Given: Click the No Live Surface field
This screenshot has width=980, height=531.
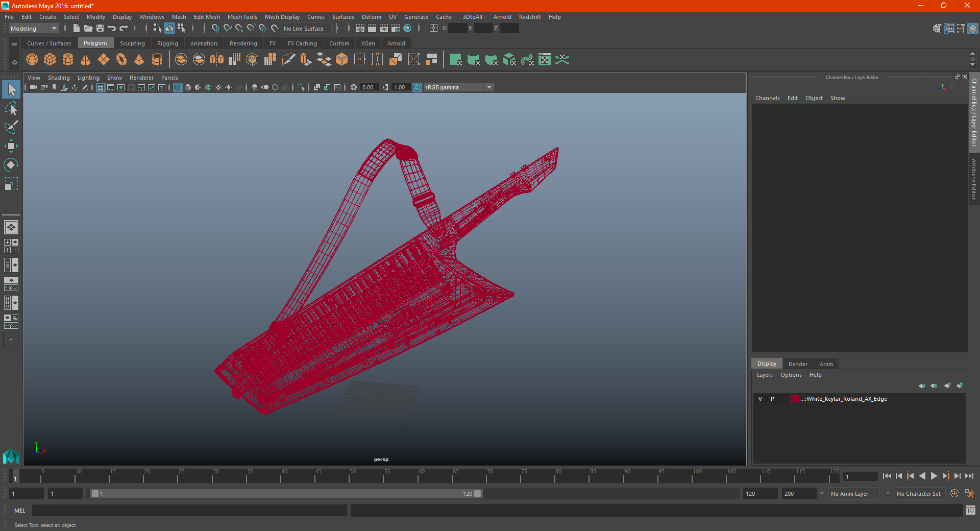Looking at the screenshot, I should click(306, 29).
